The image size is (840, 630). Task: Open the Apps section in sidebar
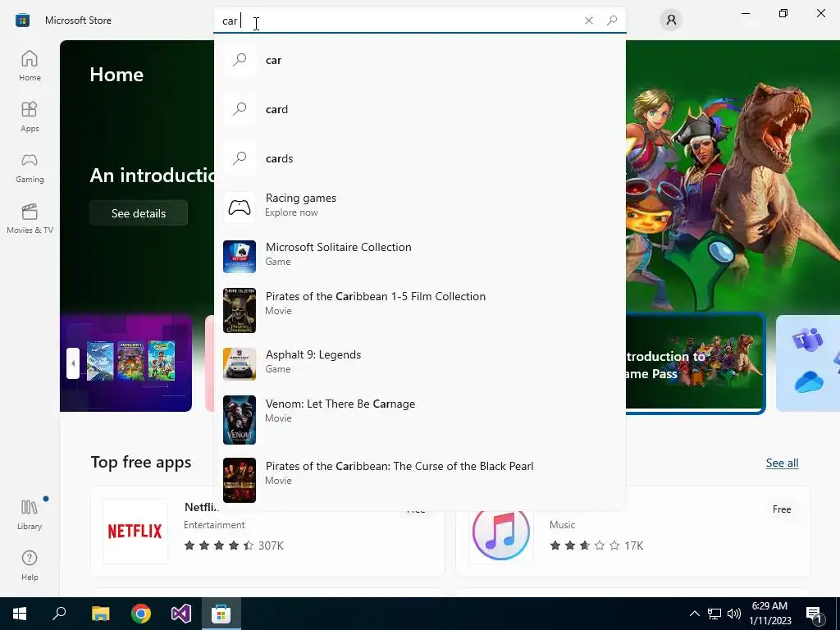click(x=30, y=116)
